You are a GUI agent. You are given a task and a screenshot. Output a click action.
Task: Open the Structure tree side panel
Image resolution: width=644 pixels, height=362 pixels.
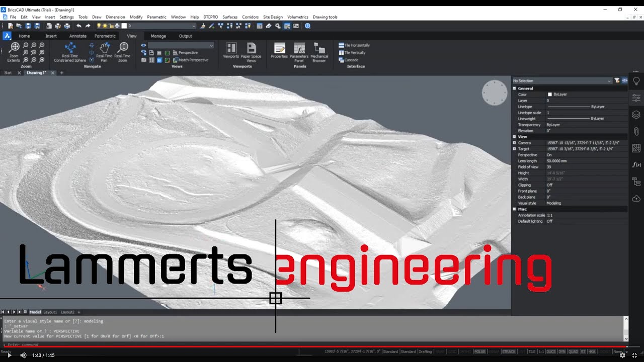[636, 182]
